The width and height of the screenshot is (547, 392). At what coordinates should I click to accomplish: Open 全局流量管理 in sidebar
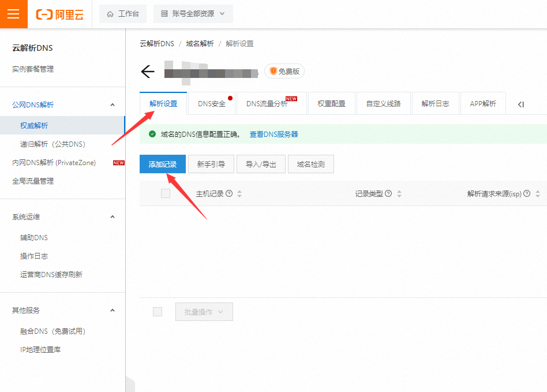33,181
